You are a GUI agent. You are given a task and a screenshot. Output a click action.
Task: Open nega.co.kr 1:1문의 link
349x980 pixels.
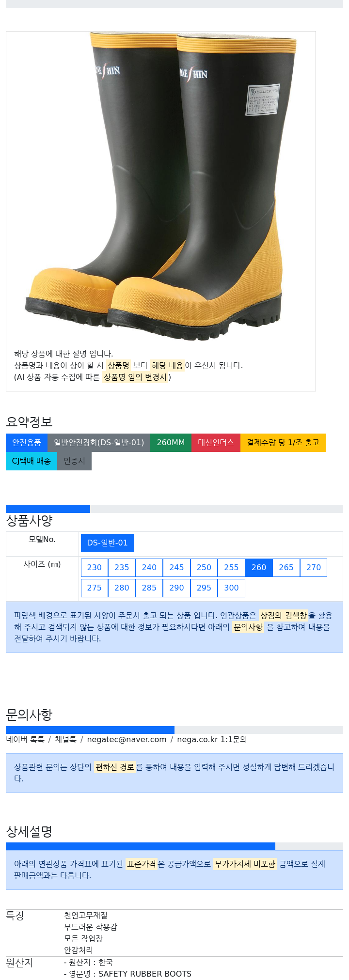[212, 740]
